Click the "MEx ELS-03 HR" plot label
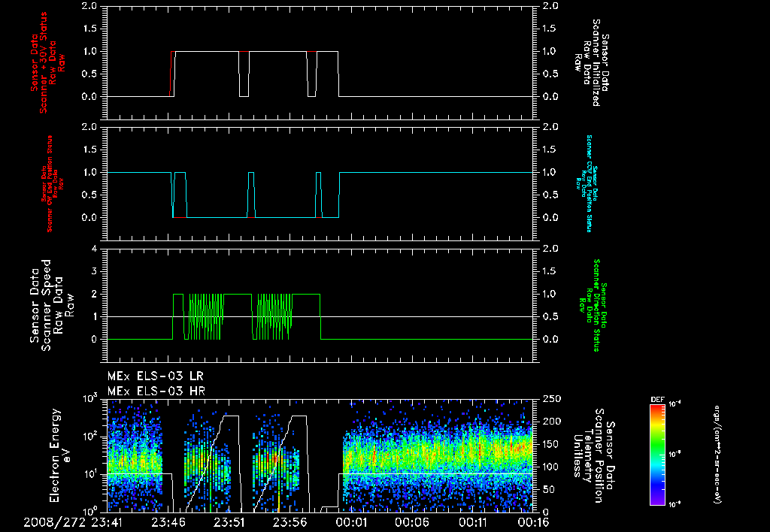770x532 pixels. point(156,391)
